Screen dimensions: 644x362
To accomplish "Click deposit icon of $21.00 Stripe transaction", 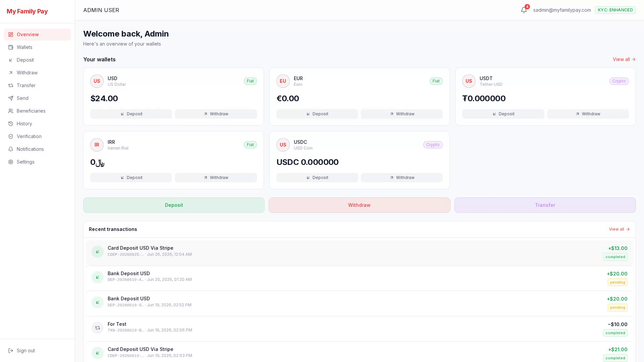I will pyautogui.click(x=98, y=353).
